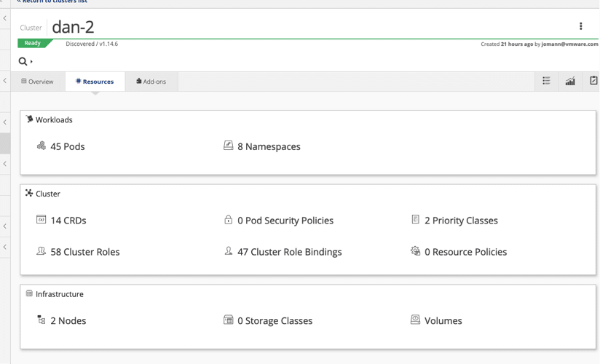This screenshot has width=600, height=364.
Task: Click the checklist icon at top right
Action: click(x=593, y=82)
